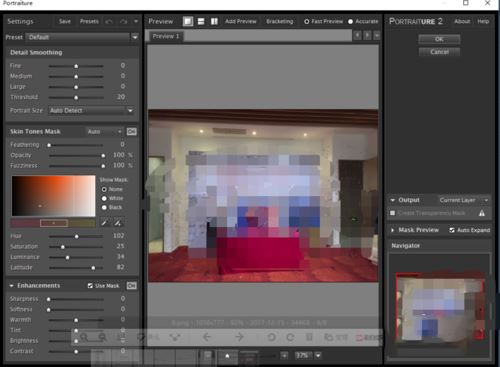
Task: Expand the Mask Preview section
Action: point(393,230)
